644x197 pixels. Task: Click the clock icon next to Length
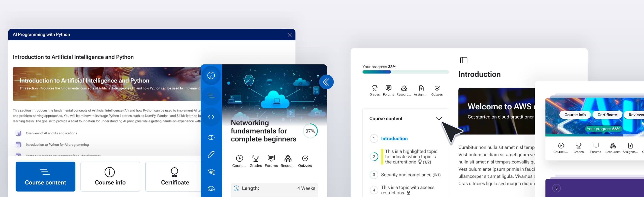point(236,188)
